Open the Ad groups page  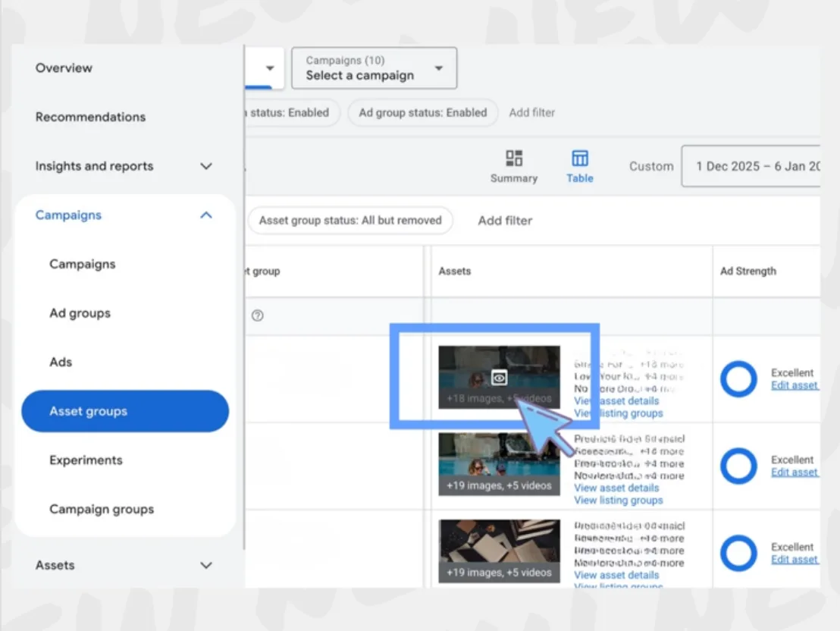point(80,313)
